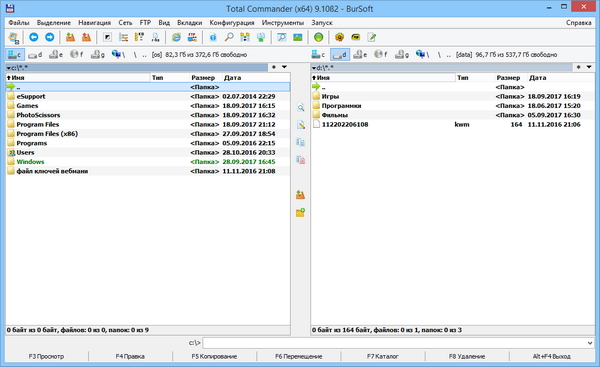600x367 pixels.
Task: Click the FTP connect toolbar icon
Action: tap(192, 37)
